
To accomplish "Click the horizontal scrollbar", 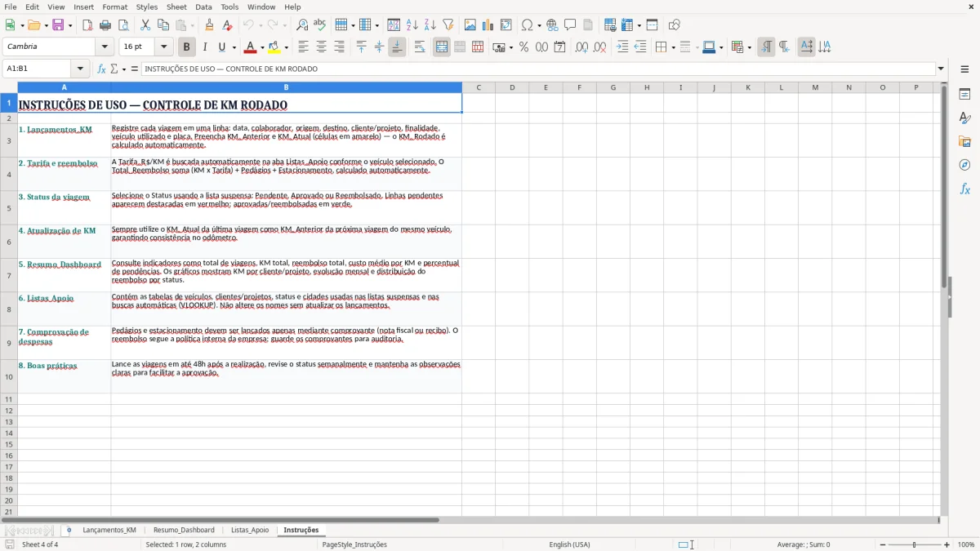I will [x=220, y=520].
